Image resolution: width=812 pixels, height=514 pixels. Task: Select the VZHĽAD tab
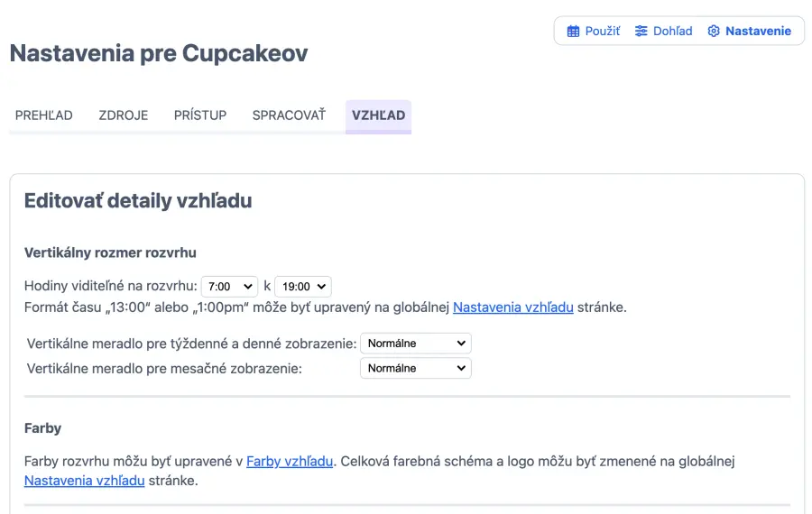click(378, 115)
